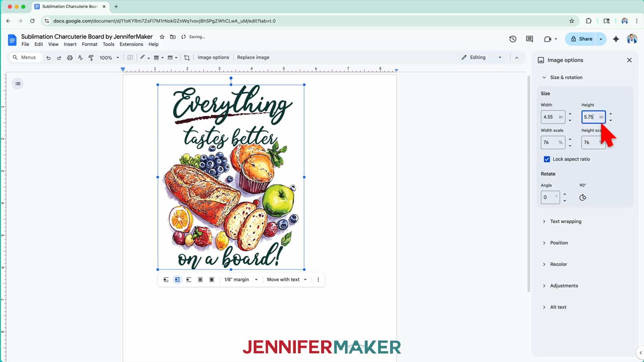Open the 100% zoom dropdown

[109, 58]
